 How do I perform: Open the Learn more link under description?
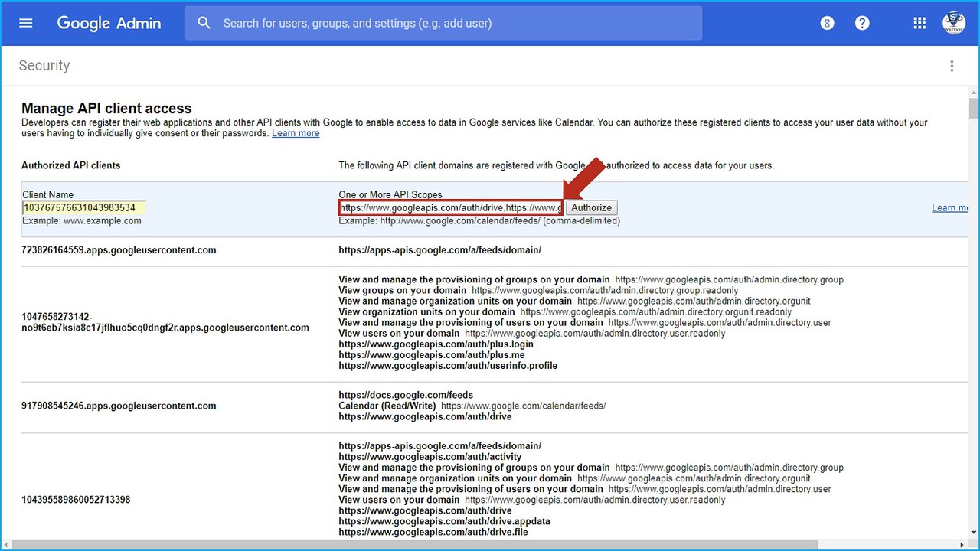point(296,133)
